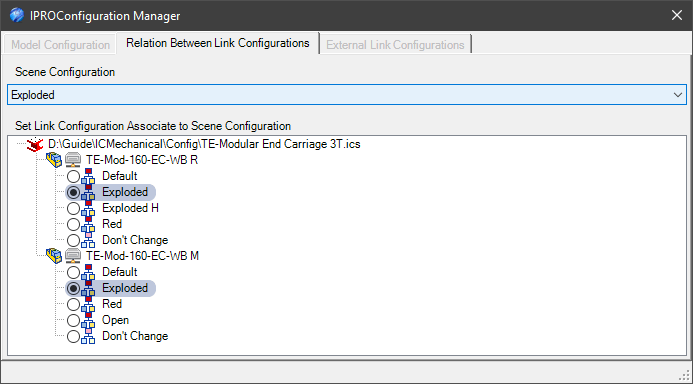Viewport: 693px width, 384px height.
Task: Click the TE-Modular End Carriage 3T.ics path
Action: click(x=204, y=144)
